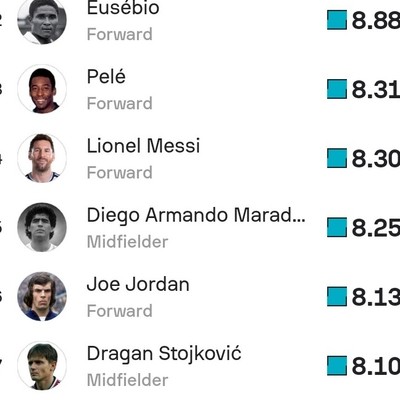The height and width of the screenshot is (400, 400).
Task: Select the teal square beside rating 8.10
Action: click(x=337, y=366)
